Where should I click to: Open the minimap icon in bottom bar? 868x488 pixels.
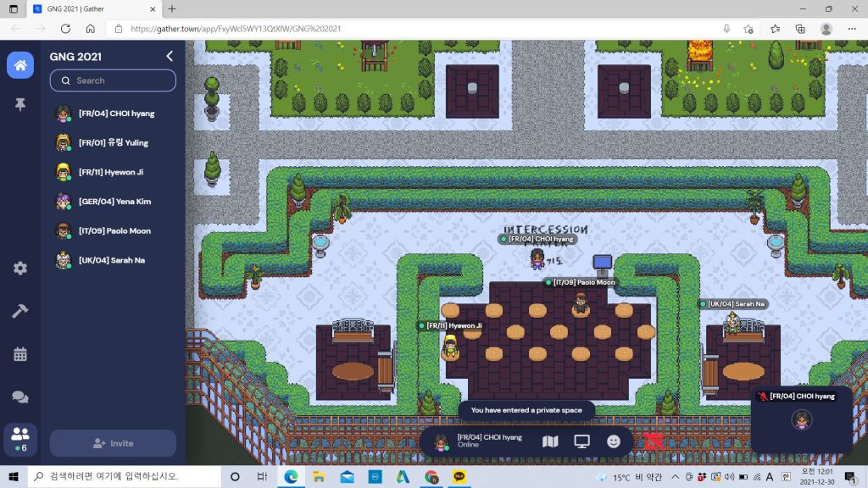[x=550, y=441]
